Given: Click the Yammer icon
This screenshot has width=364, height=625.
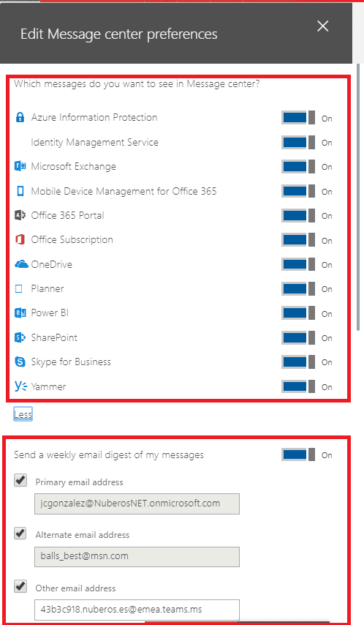Looking at the screenshot, I should (20, 386).
